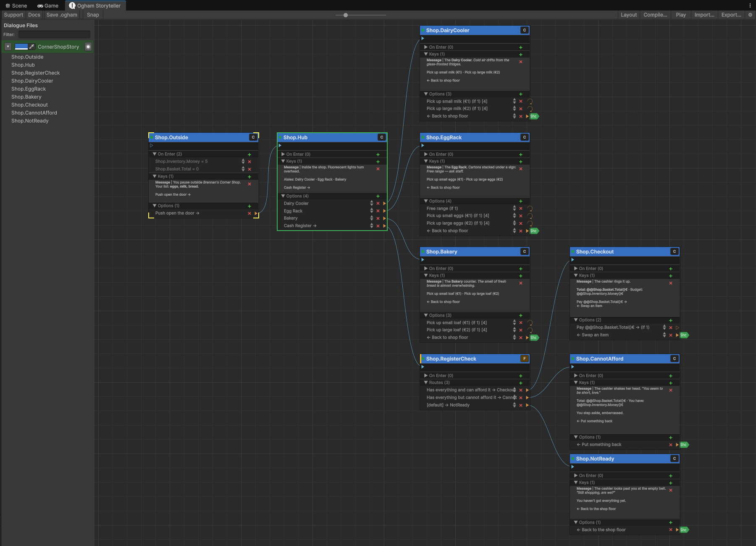Screen dimensions: 756x546
Task: Collapse Options (2) section in Shop.Checkout
Action: pyautogui.click(x=576, y=320)
